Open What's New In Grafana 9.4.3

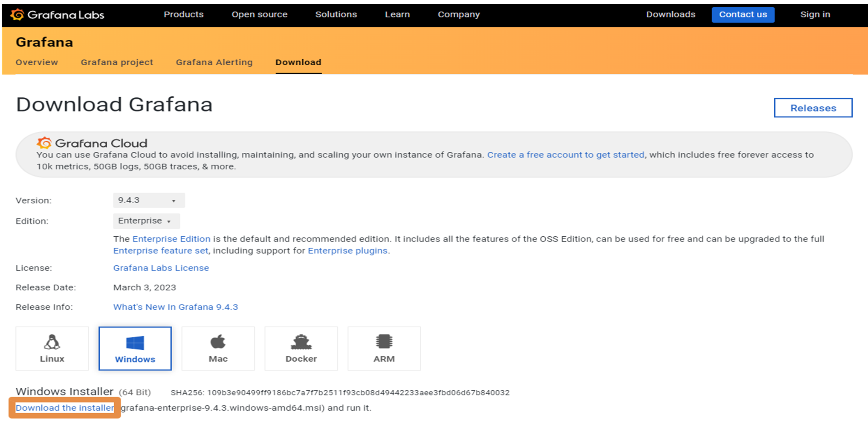point(176,307)
